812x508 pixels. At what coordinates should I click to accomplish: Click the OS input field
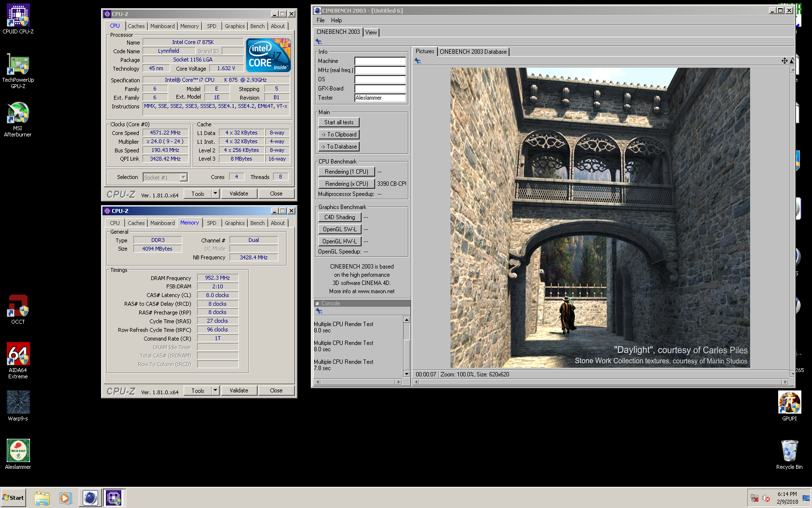click(x=380, y=79)
